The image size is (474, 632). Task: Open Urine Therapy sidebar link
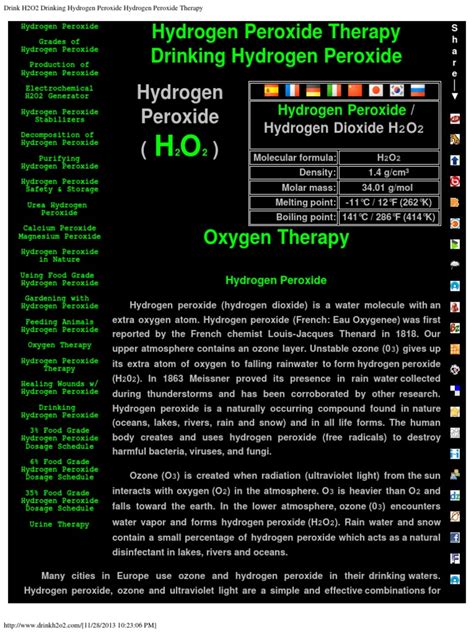click(59, 524)
